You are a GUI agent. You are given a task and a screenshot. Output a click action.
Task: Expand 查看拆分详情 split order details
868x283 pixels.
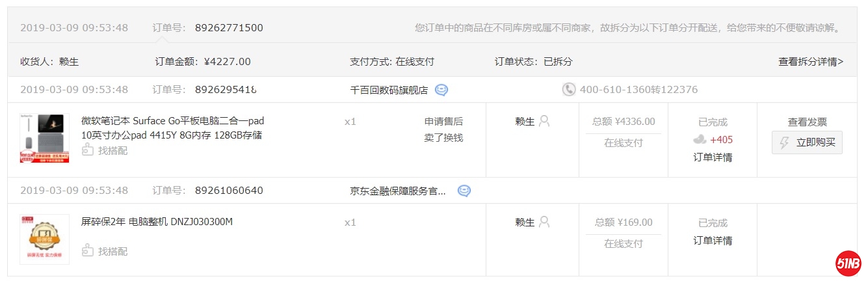810,62
